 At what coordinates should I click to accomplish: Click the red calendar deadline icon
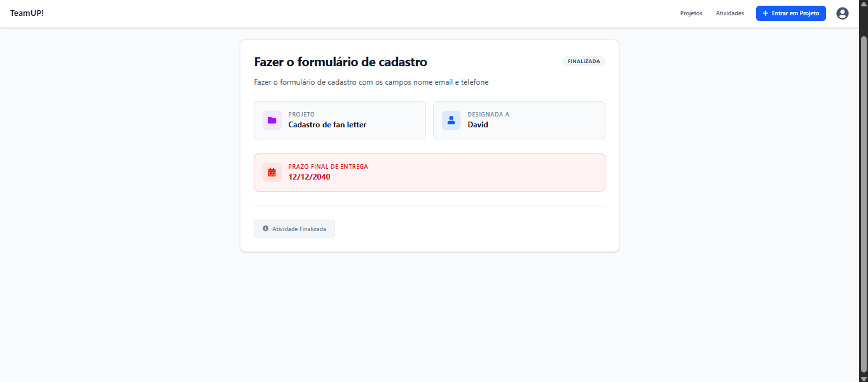272,173
